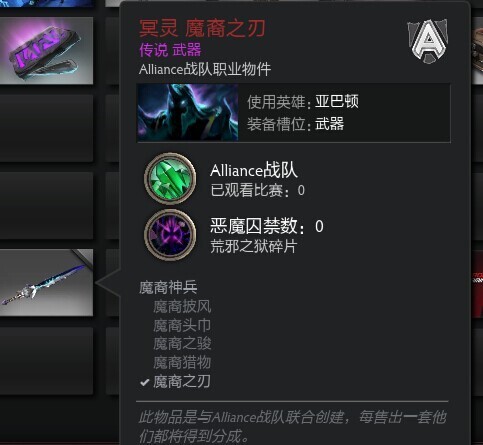Click the 恶魔囚禁数 counter text
This screenshot has width=483, height=445.
pos(267,226)
